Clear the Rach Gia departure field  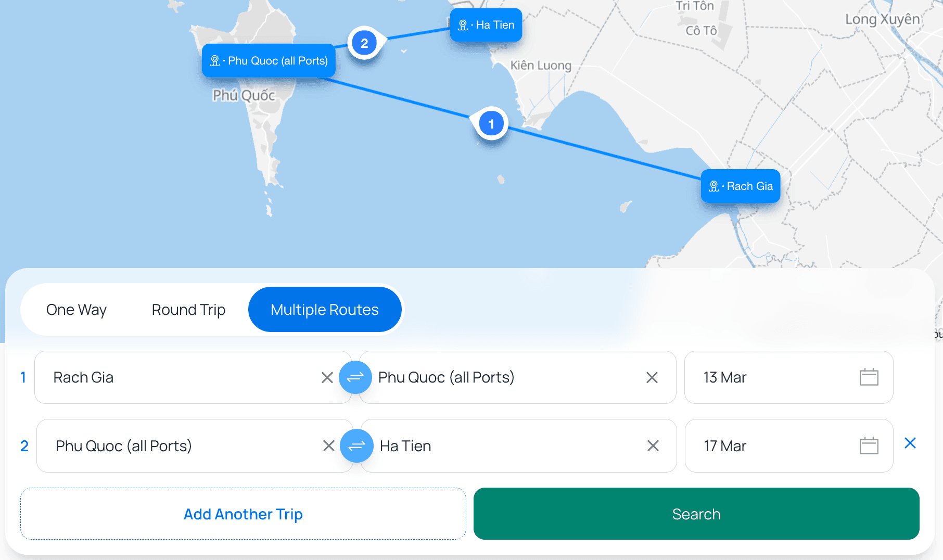coord(327,377)
